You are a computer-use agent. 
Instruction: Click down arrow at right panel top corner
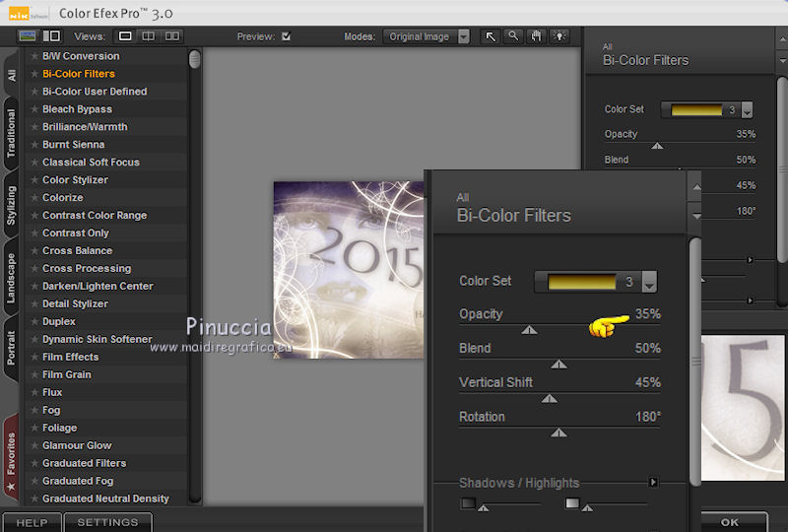coord(782,61)
